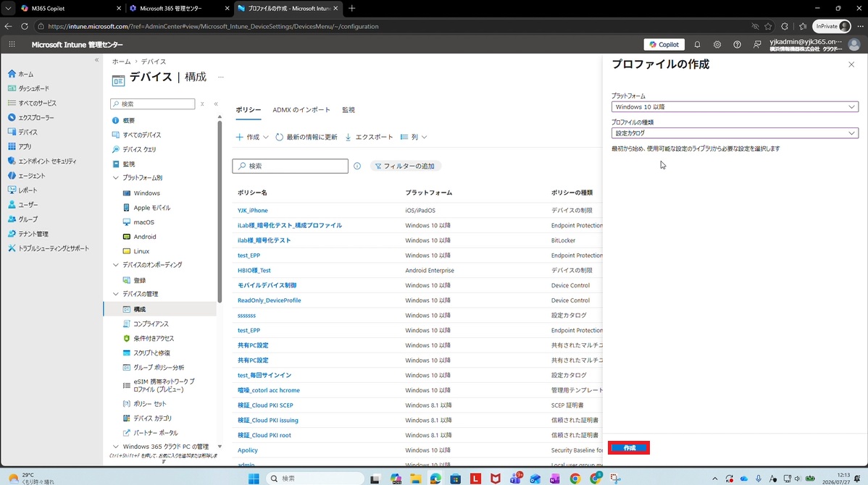
Task: Open Windows Start button on taskbar
Action: [x=254, y=478]
